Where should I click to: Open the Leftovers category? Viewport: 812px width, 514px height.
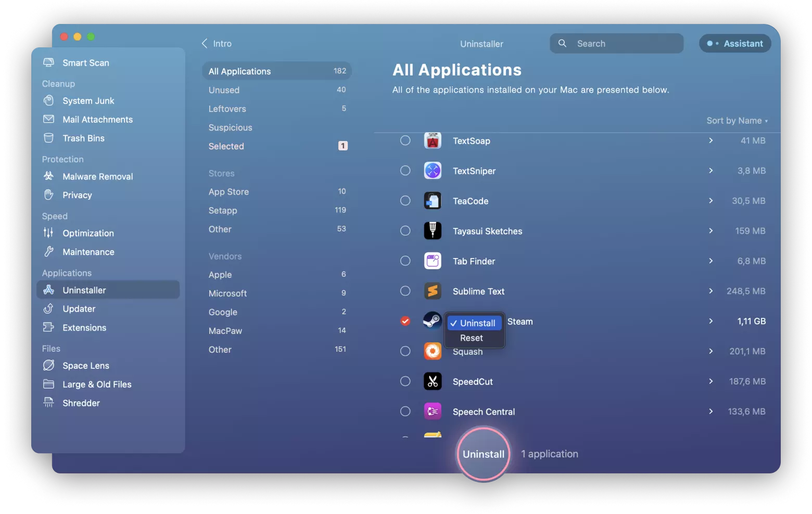click(x=277, y=109)
